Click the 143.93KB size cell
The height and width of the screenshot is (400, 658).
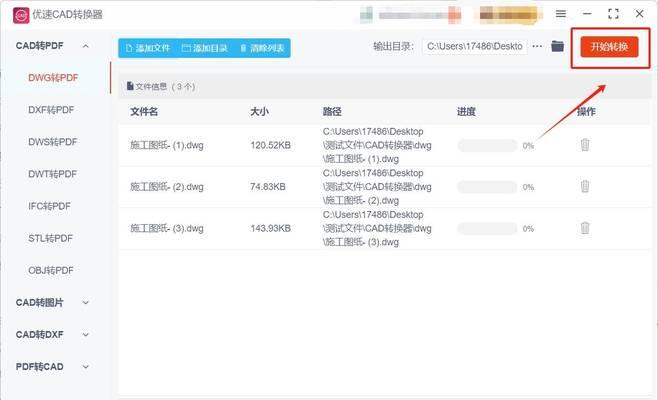[271, 228]
